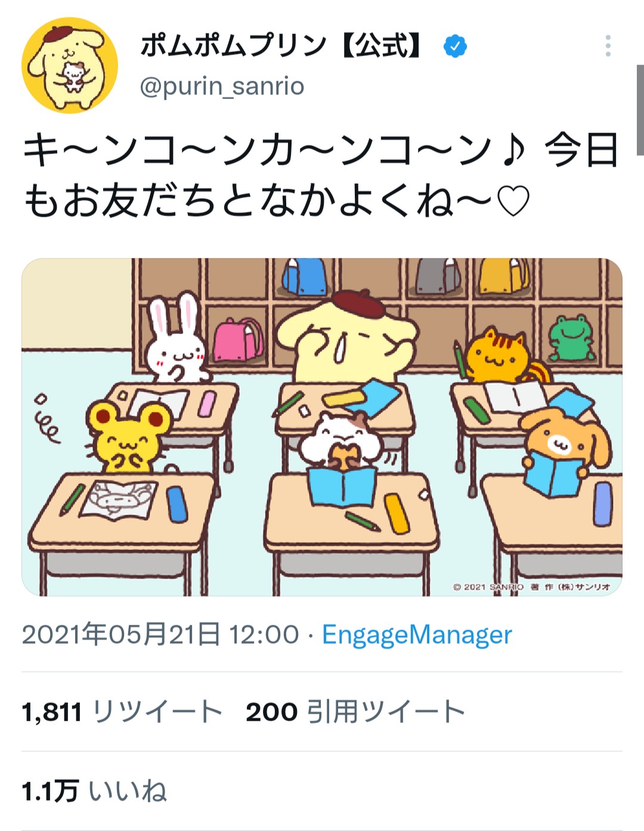Viewport: 644px width, 831px height.
Task: Open the @purin_sanrio handle
Action: [222, 87]
